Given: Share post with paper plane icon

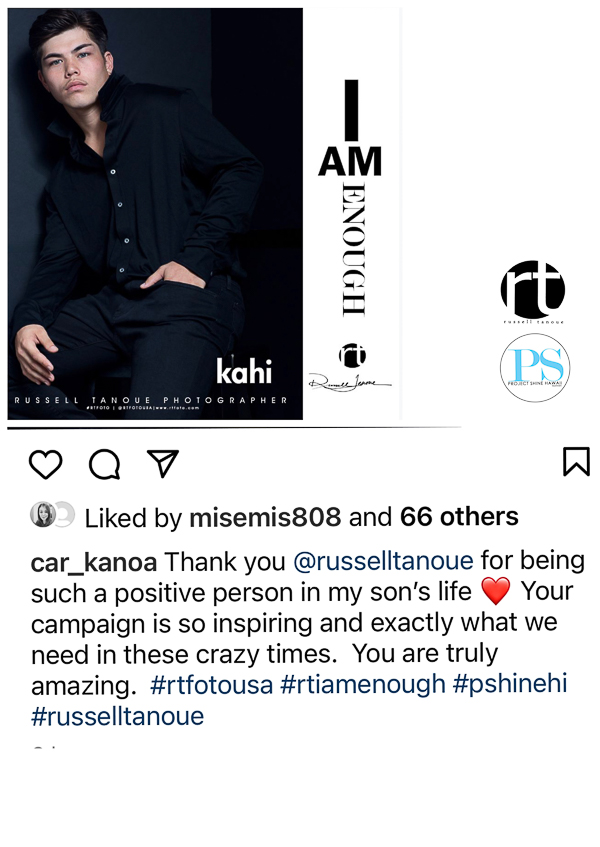Looking at the screenshot, I should click(x=163, y=463).
